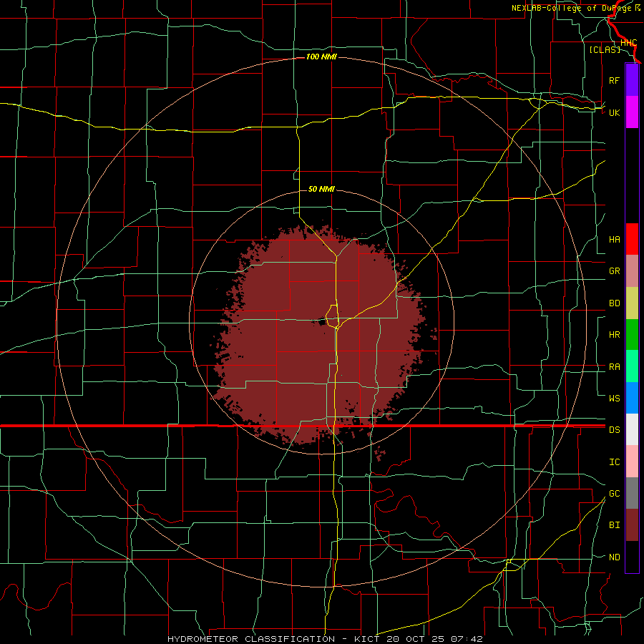
Task: Click the brown BI legend swatch
Action: [632, 525]
